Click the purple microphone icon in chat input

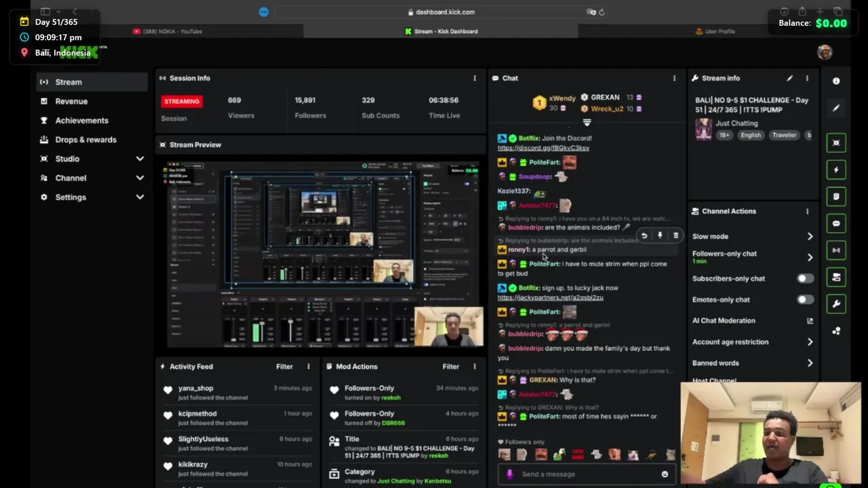(x=509, y=474)
